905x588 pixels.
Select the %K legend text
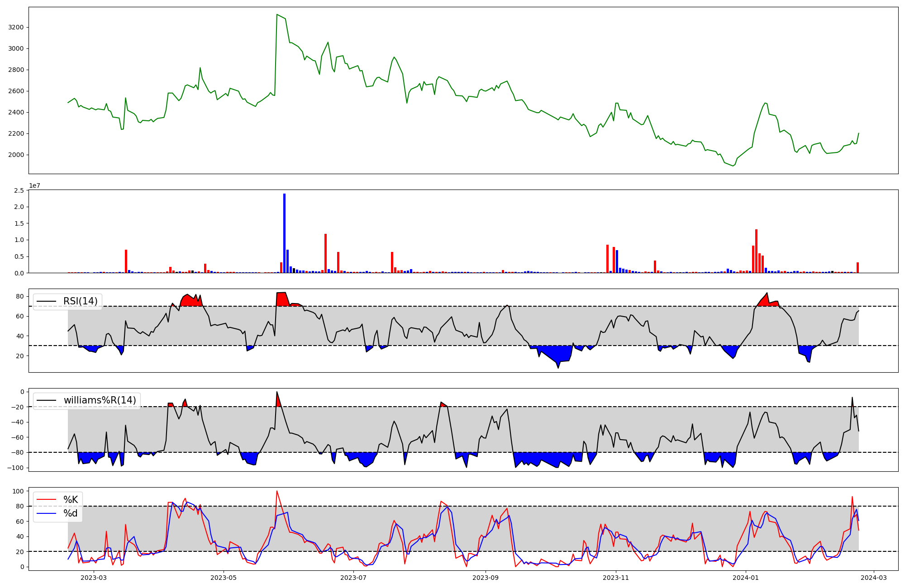click(71, 500)
